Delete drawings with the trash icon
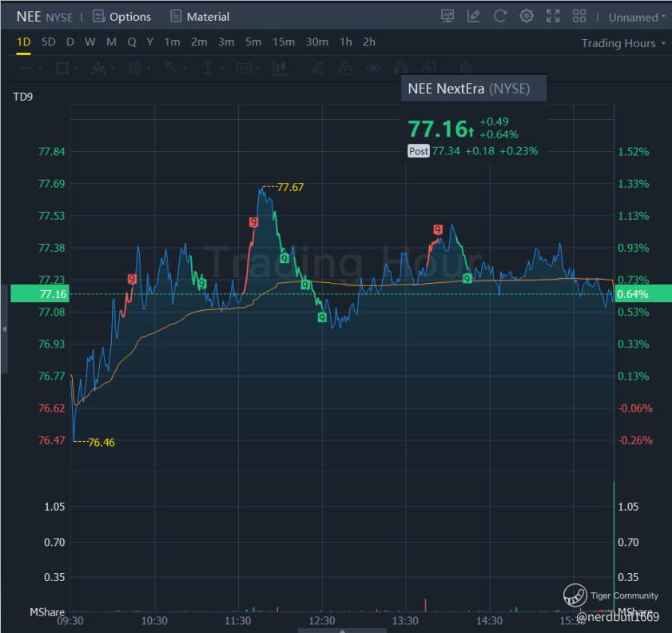 pos(466,68)
